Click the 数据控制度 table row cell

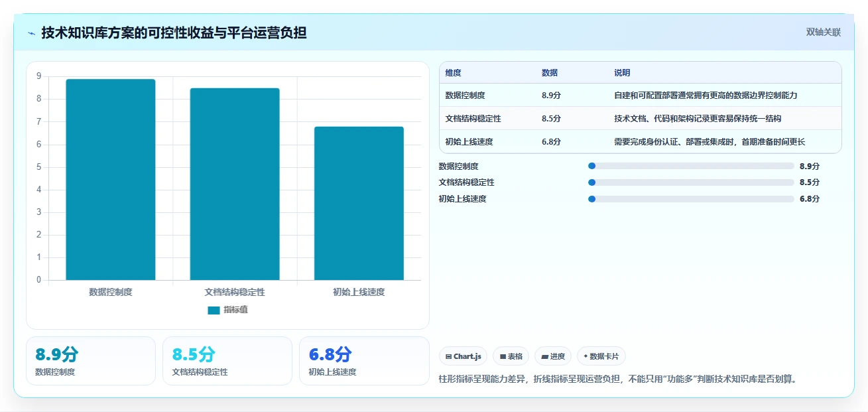tap(465, 96)
